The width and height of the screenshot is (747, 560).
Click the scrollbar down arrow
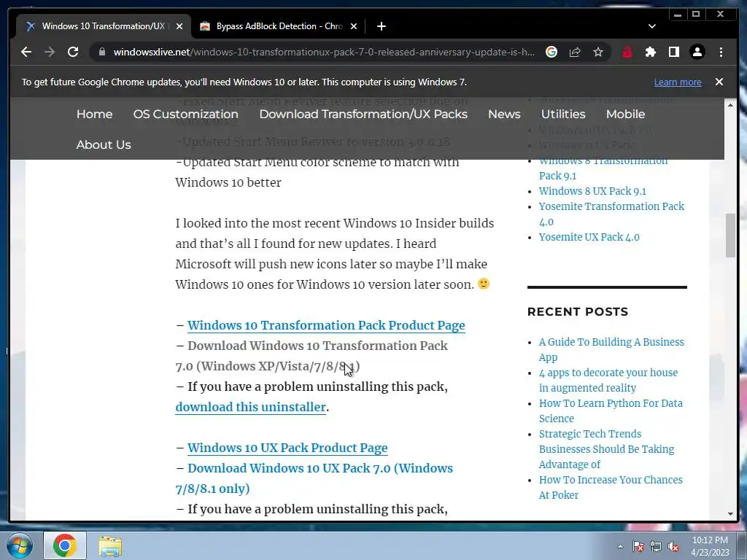(730, 514)
